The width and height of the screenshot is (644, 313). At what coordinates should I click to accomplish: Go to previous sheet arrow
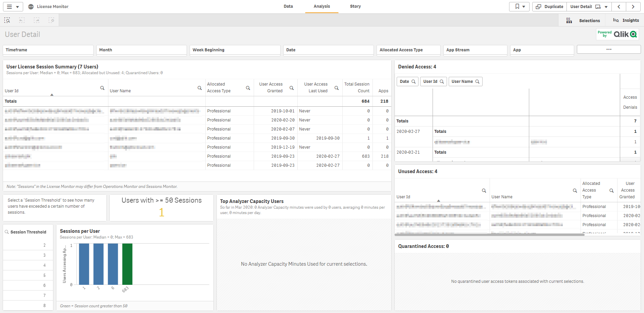pos(619,7)
